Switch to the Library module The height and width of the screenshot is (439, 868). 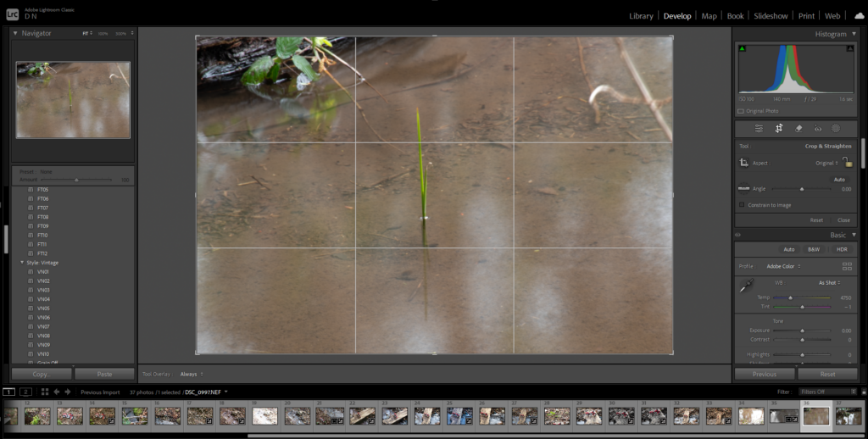[x=641, y=16]
